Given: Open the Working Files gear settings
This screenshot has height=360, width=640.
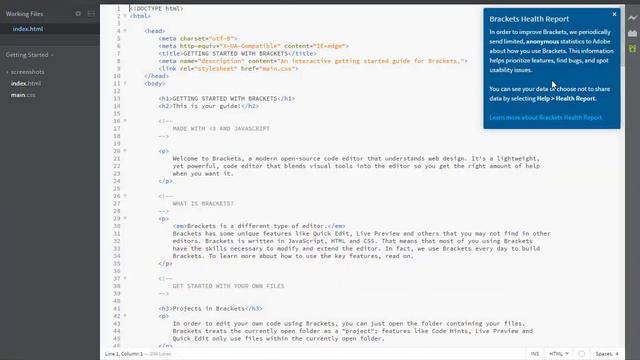Looking at the screenshot, I should [x=78, y=13].
